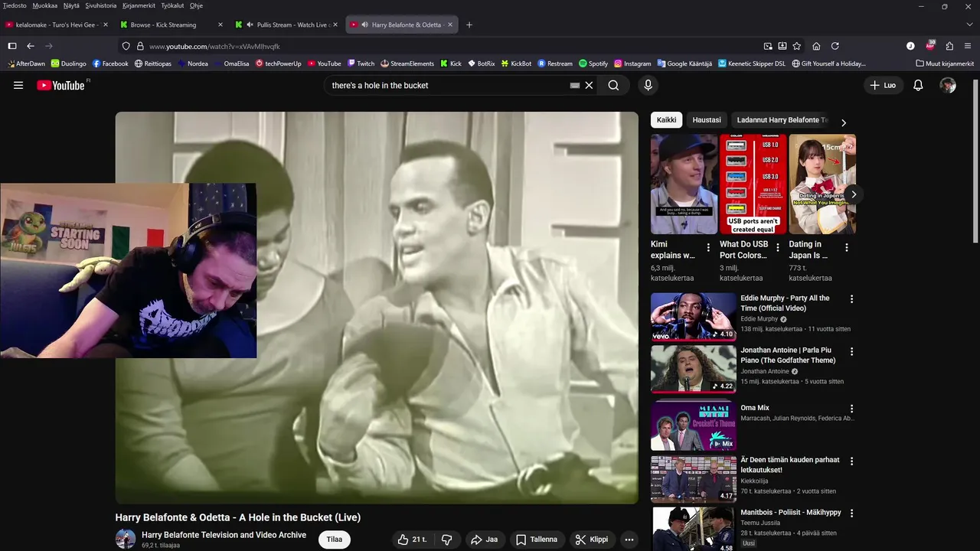Switch to kelalomake Turo's Hevi Gee tab

click(57, 24)
